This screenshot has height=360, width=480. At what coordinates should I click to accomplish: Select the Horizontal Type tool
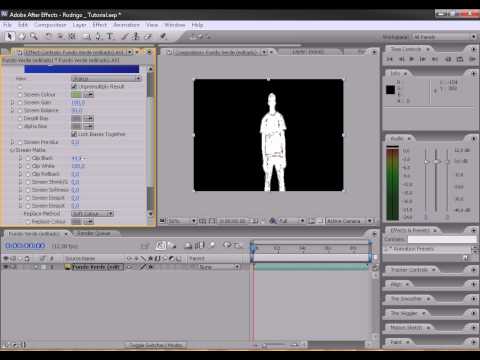(x=110, y=36)
